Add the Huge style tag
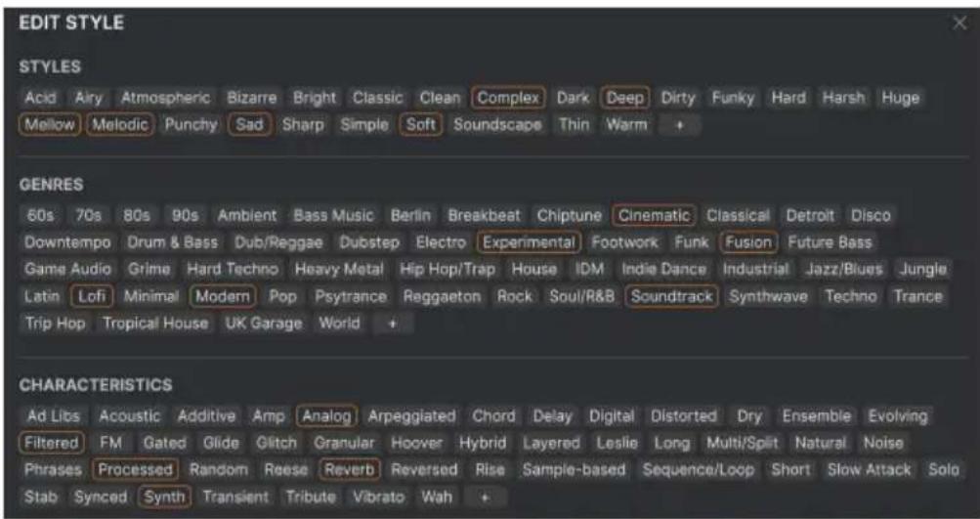Screen dimensions: 980x519 901,98
